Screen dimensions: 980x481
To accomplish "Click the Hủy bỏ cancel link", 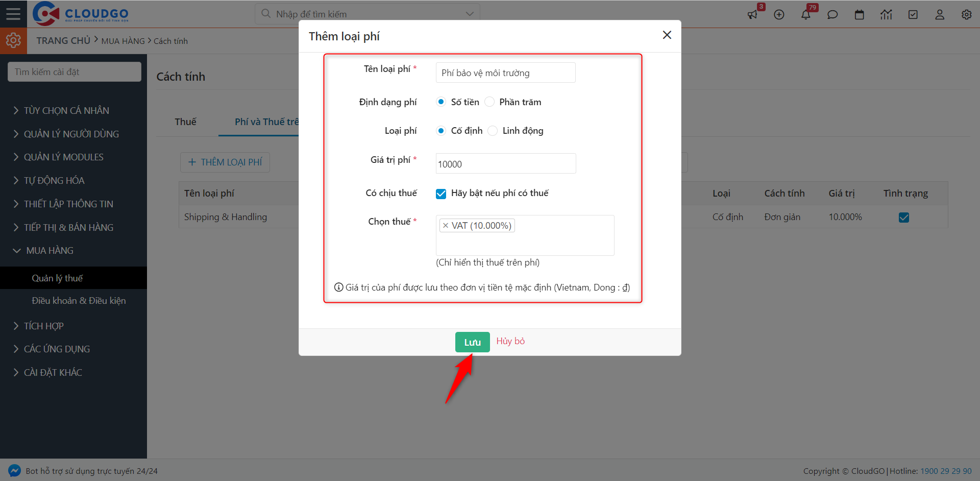I will click(x=510, y=341).
